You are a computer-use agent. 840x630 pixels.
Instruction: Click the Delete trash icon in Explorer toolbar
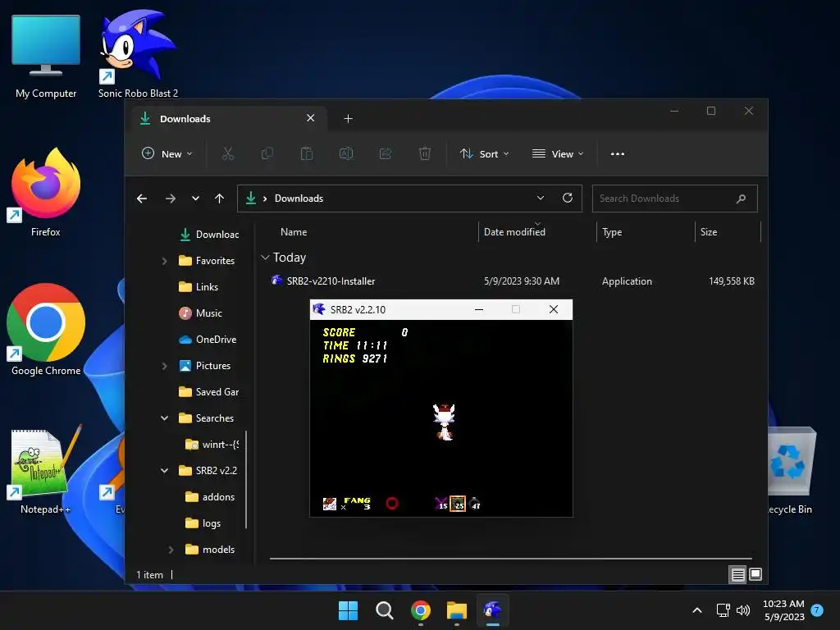coord(424,153)
